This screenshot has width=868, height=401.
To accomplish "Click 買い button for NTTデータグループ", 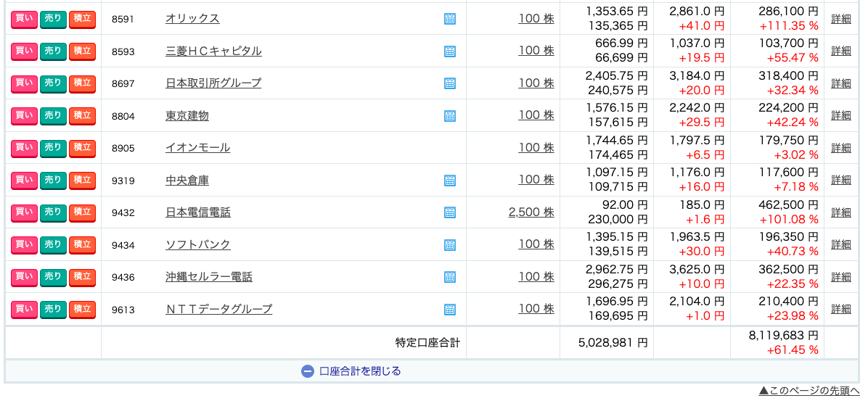I will coord(25,309).
